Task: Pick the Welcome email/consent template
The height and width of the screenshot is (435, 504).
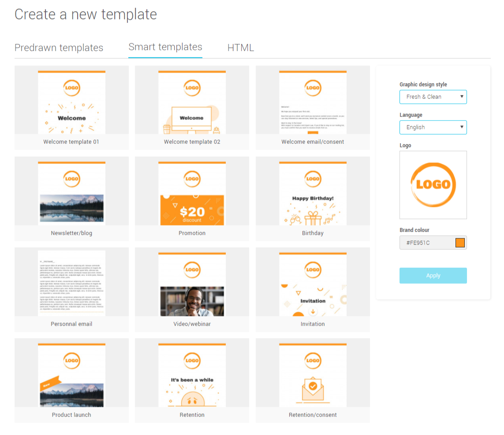Action: (x=313, y=102)
